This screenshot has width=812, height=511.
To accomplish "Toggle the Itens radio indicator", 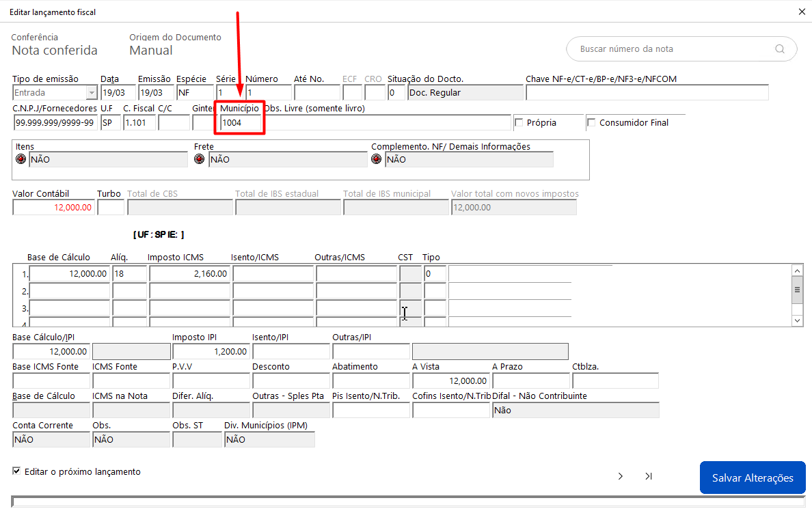I will [x=21, y=159].
